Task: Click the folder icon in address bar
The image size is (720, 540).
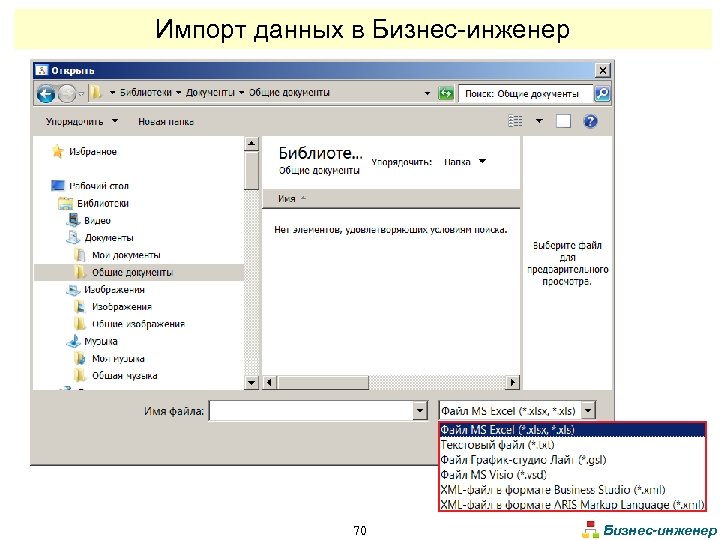Action: (96, 93)
